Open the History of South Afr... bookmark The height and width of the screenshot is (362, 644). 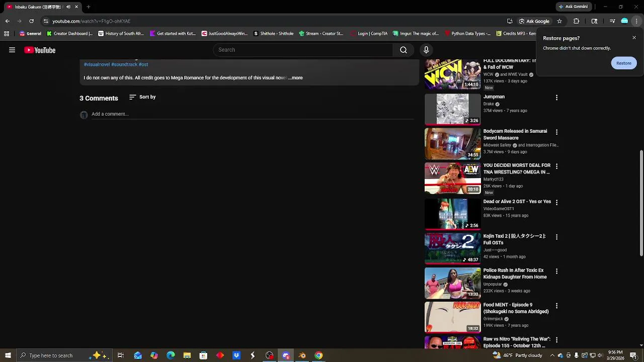pyautogui.click(x=121, y=34)
